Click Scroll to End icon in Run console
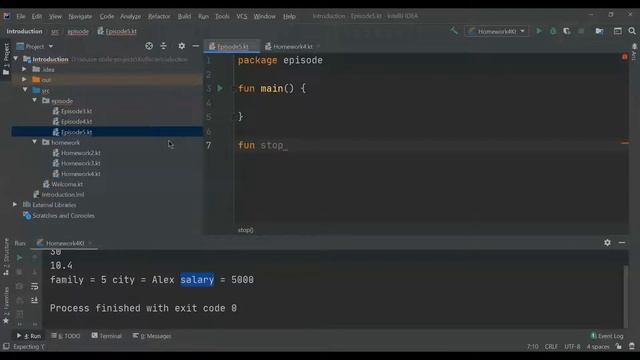Screen dimensions: 640x360 click(35, 300)
